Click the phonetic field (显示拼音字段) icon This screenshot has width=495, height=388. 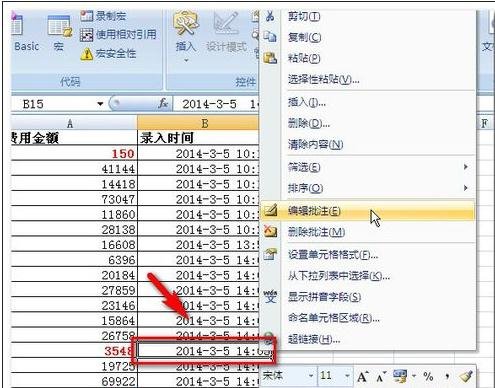pyautogui.click(x=270, y=296)
